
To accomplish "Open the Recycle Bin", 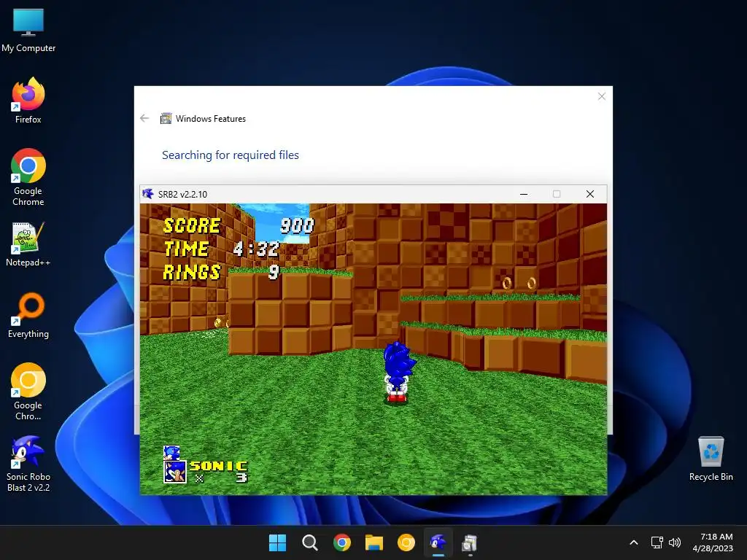I will pyautogui.click(x=711, y=458).
